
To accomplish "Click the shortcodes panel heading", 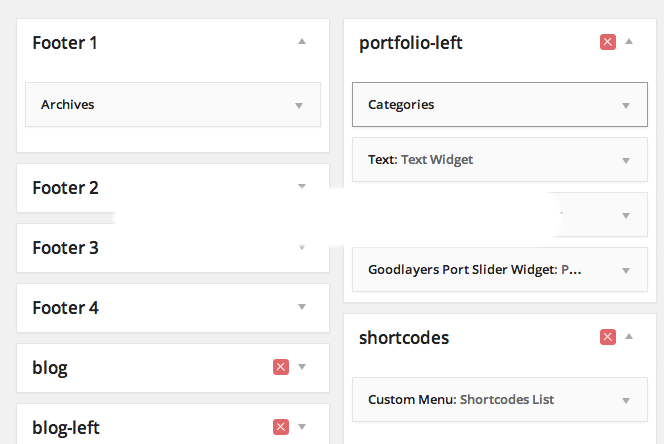I will (404, 338).
